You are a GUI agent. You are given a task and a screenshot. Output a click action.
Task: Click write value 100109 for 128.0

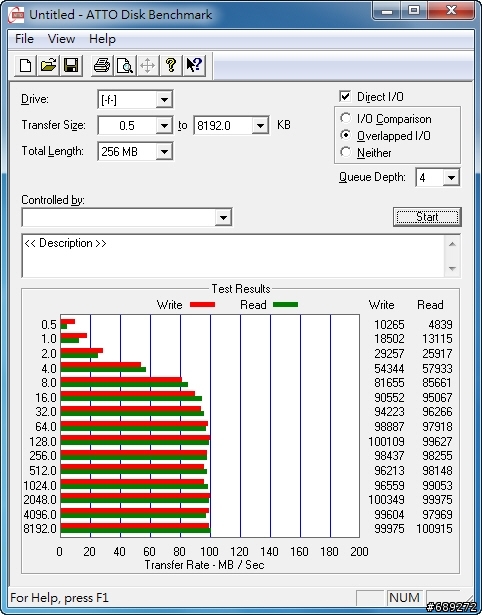386,441
